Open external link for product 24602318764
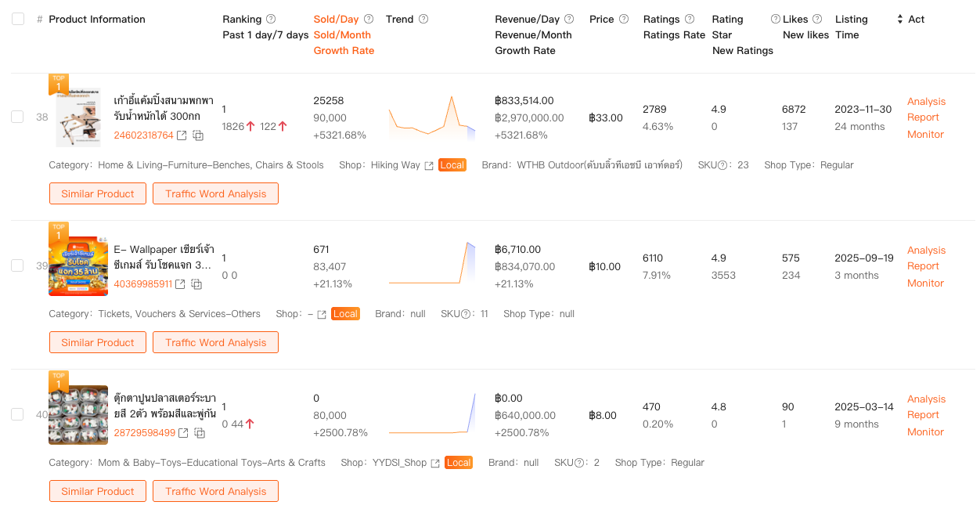The height and width of the screenshot is (509, 980). (x=182, y=135)
